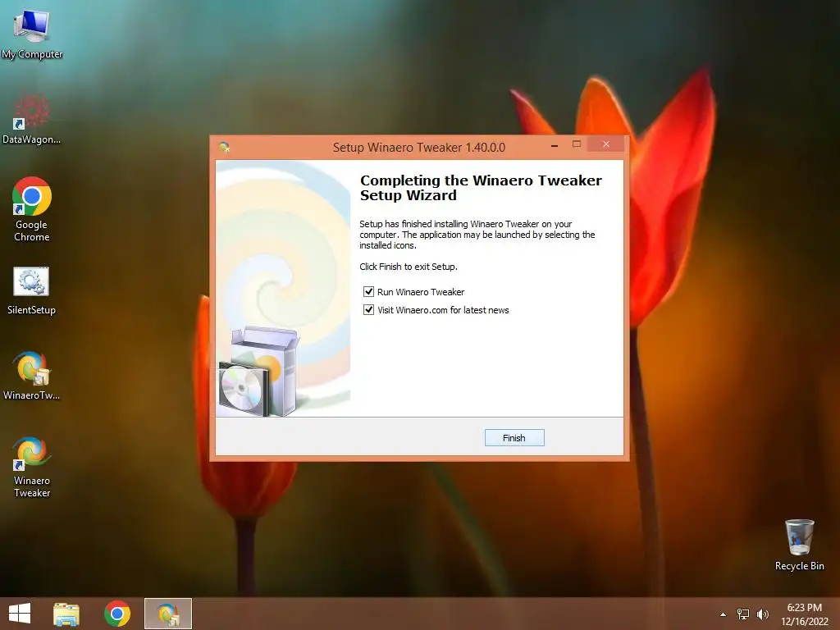Open File Explorer from the taskbar
Image resolution: width=840 pixels, height=630 pixels.
66,614
